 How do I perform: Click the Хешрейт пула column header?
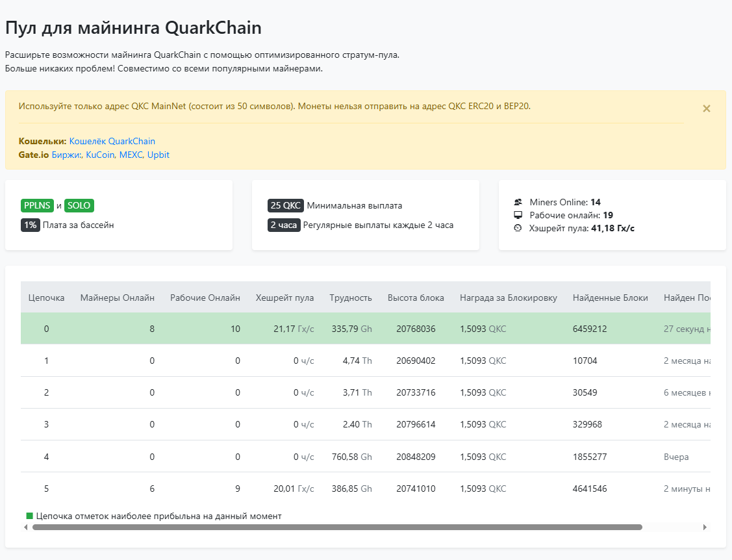[x=284, y=298]
